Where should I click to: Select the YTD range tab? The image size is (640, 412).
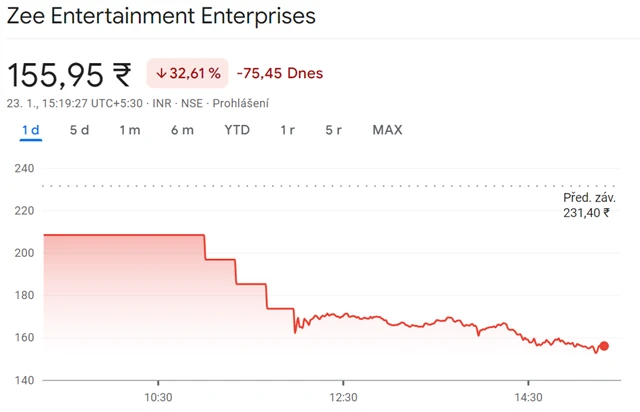[237, 130]
